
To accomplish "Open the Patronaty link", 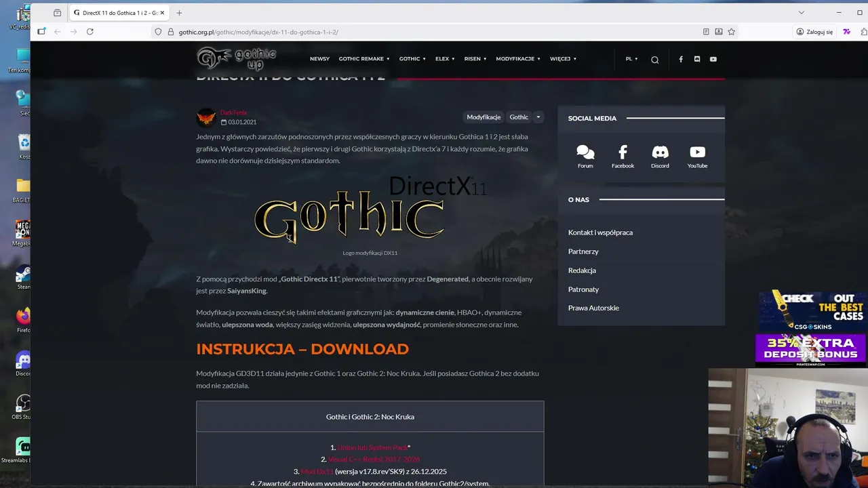I will point(583,289).
